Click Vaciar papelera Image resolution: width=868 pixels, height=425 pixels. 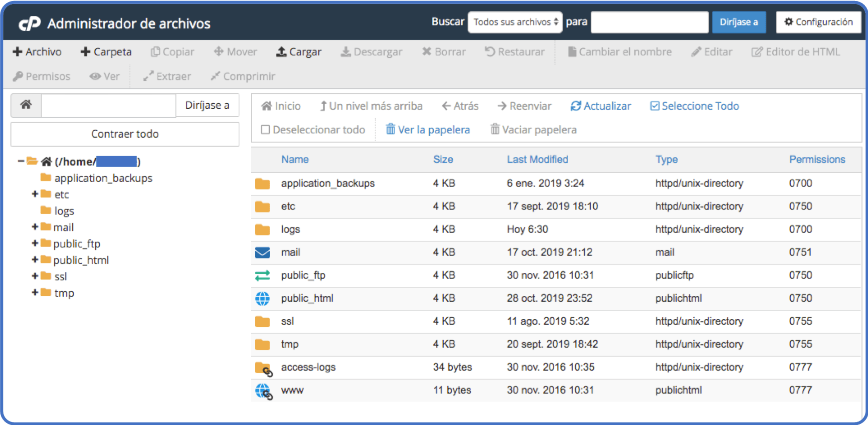point(533,130)
